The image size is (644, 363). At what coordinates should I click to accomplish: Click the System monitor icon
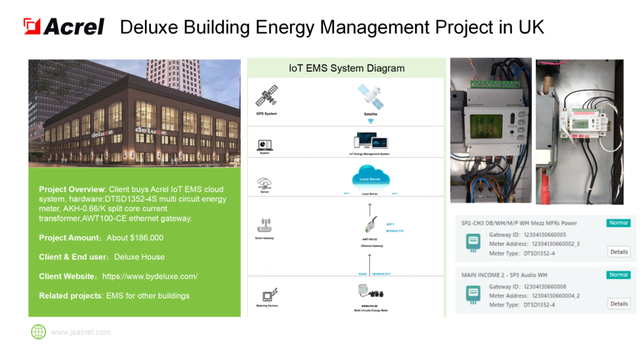pos(265,145)
